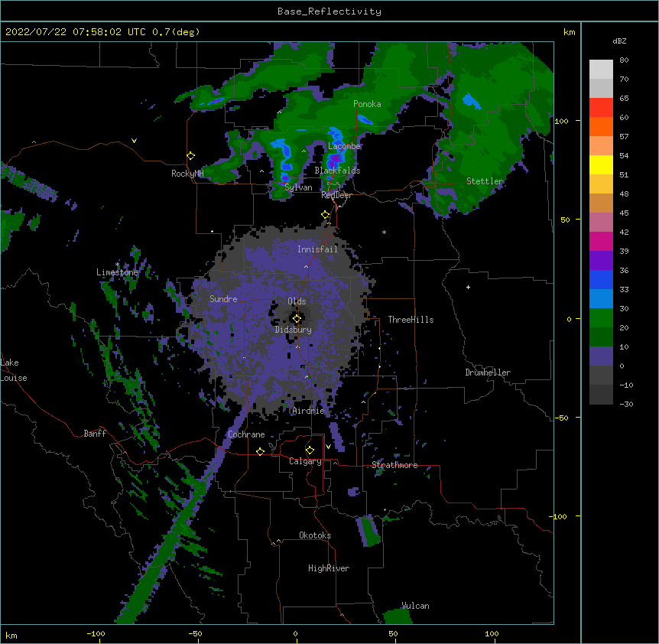Image resolution: width=659 pixels, height=644 pixels.
Task: Click the -30 value at dBZ scale bottom
Action: (626, 405)
